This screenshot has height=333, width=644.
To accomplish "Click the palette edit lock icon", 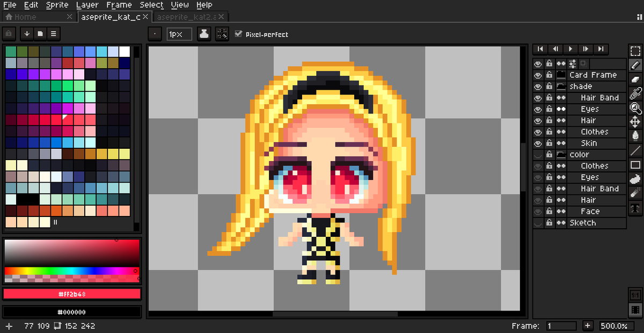I will [x=9, y=34].
